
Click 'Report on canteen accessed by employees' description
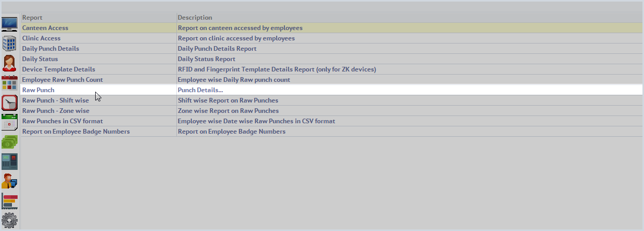(240, 28)
